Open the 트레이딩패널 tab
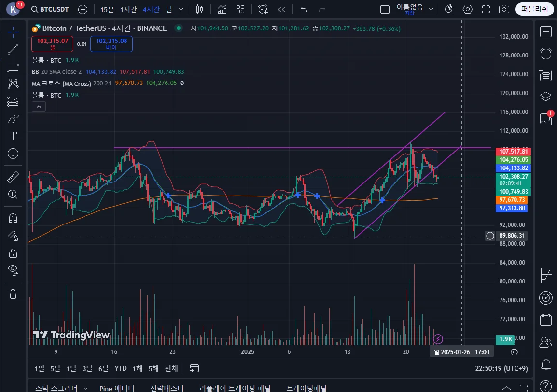This screenshot has height=392, width=557. (306, 388)
